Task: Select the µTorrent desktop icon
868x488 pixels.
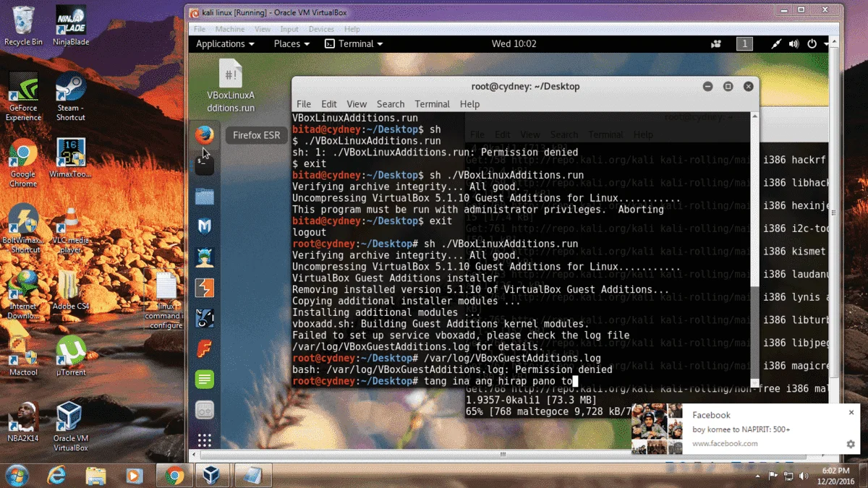Action: (x=71, y=356)
